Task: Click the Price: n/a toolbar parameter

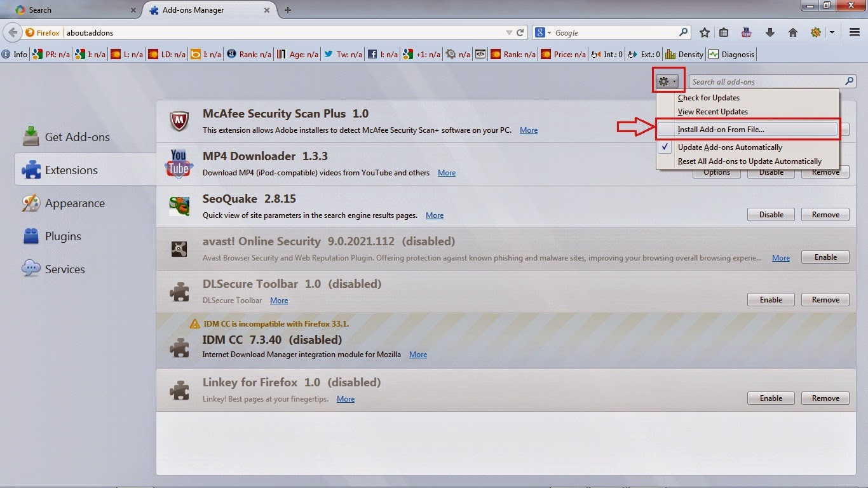Action: point(563,55)
